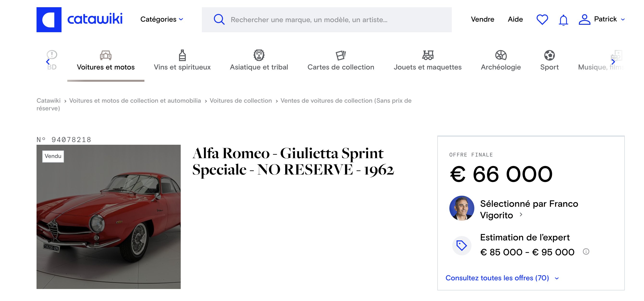Click the expert estimate info icon
This screenshot has width=644, height=301.
[x=586, y=251]
